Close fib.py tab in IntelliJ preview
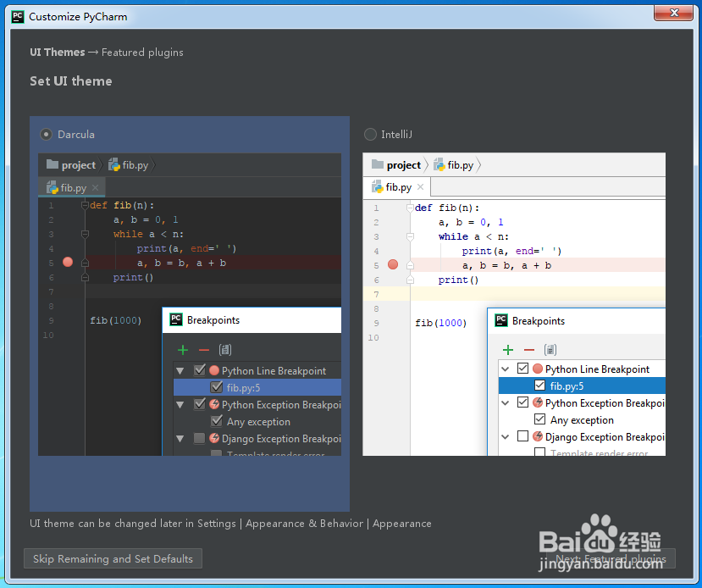Image resolution: width=702 pixels, height=588 pixels. coord(420,186)
